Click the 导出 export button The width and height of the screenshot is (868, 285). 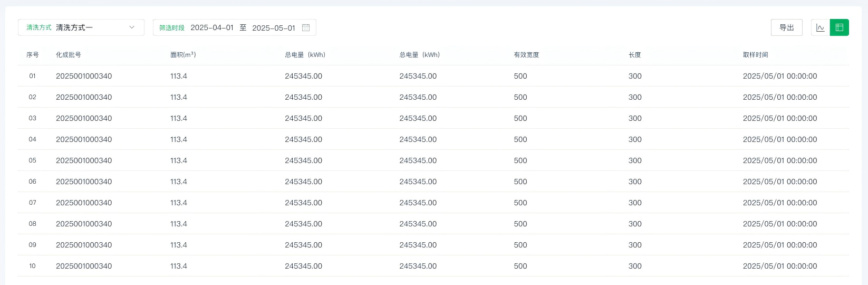pos(787,27)
